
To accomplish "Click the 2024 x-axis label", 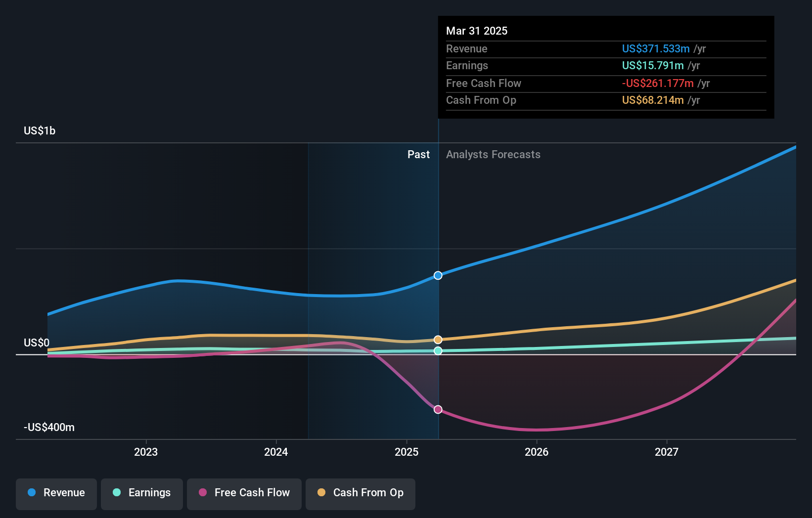I will click(276, 452).
